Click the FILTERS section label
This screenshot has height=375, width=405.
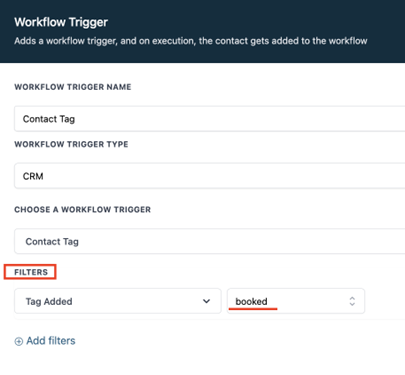[31, 272]
